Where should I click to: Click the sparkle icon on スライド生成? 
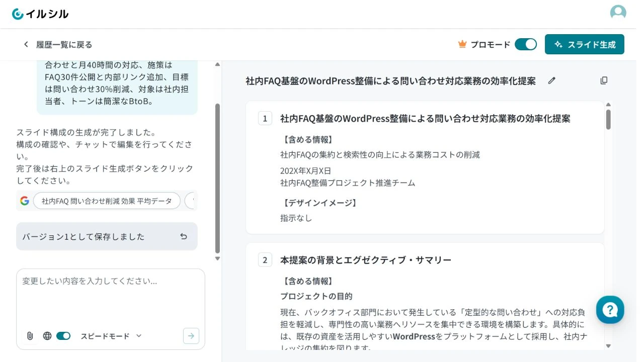click(x=558, y=44)
